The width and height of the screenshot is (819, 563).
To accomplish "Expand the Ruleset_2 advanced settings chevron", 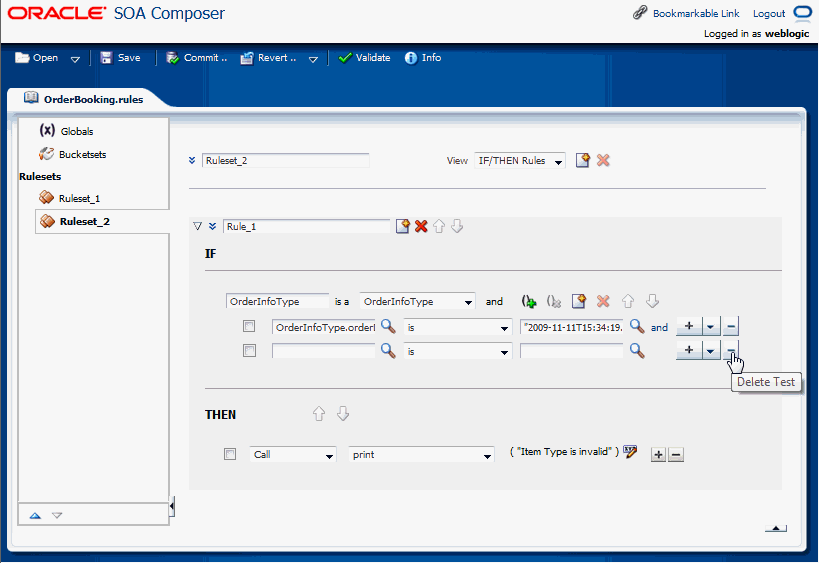I will click(x=192, y=160).
